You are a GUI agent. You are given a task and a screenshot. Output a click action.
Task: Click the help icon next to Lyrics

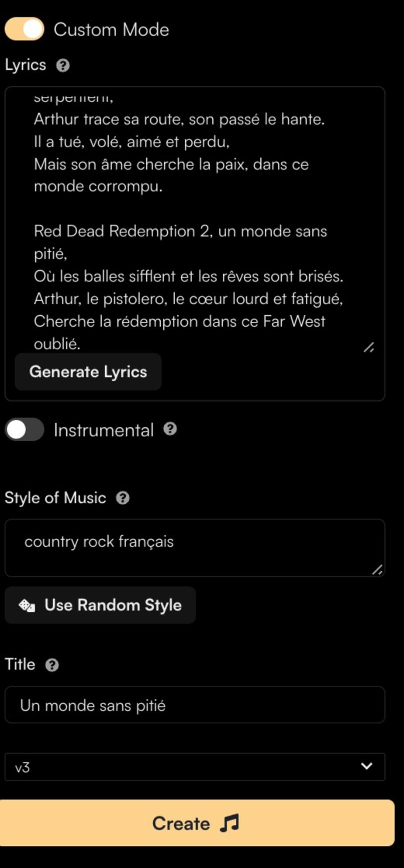click(63, 66)
